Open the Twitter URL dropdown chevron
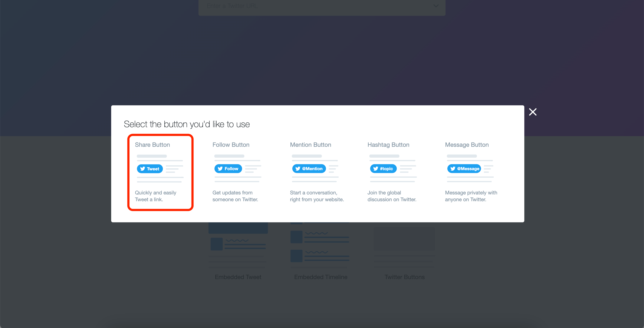Screen dimensions: 644x328 (x=436, y=6)
